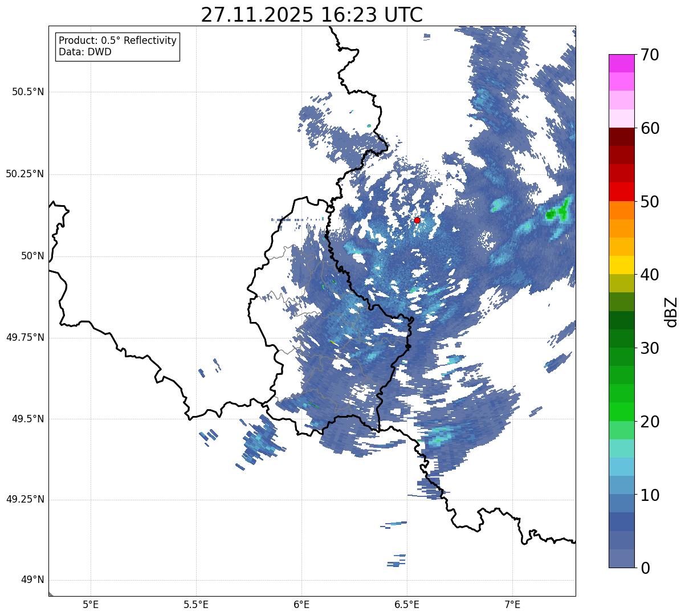Click the 49°N latitude label

click(32, 580)
